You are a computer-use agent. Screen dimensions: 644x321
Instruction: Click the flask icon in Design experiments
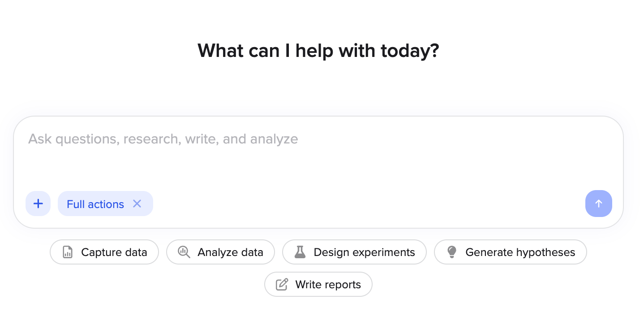coord(300,252)
